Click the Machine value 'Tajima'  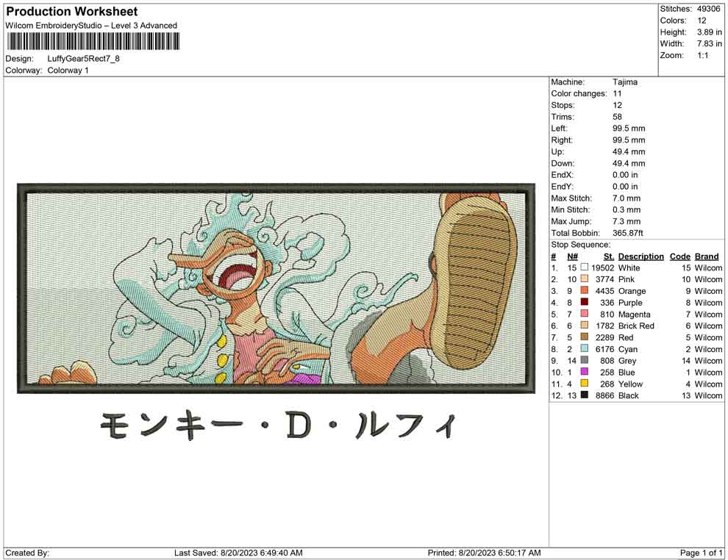(x=625, y=82)
